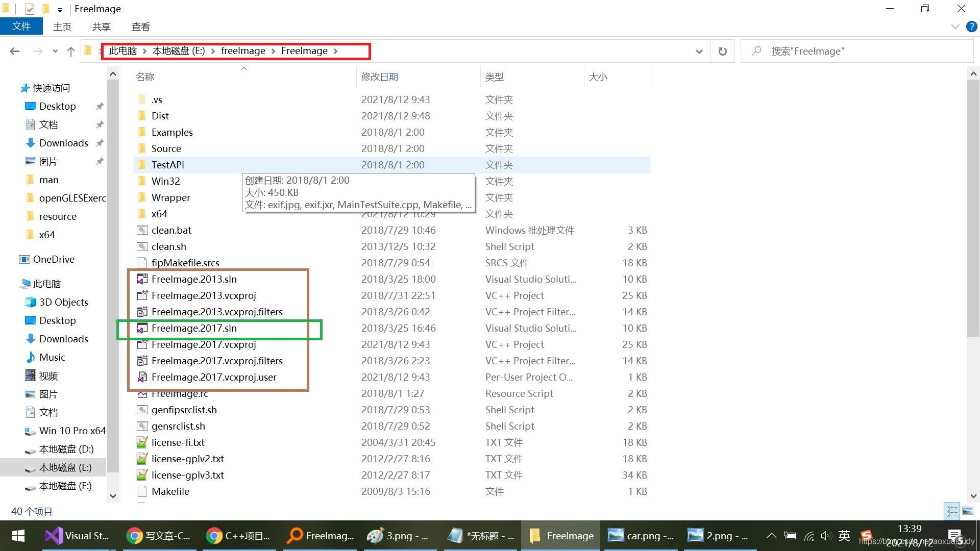Open Win 10 Pro x64 drive
This screenshot has height=551, width=980.
pyautogui.click(x=72, y=431)
